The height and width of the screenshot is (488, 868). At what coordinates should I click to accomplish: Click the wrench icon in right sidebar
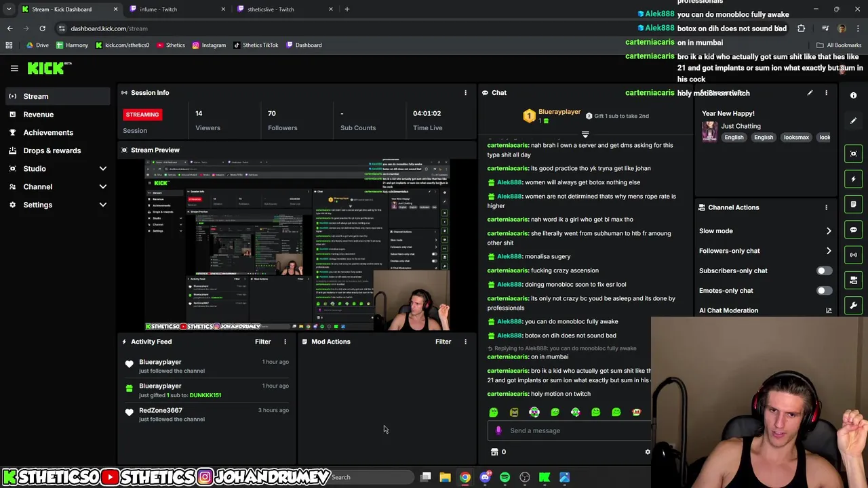coord(854,306)
